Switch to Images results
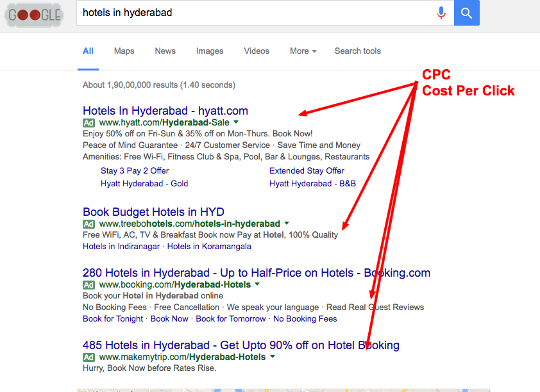This screenshot has height=392, width=540. pos(210,51)
